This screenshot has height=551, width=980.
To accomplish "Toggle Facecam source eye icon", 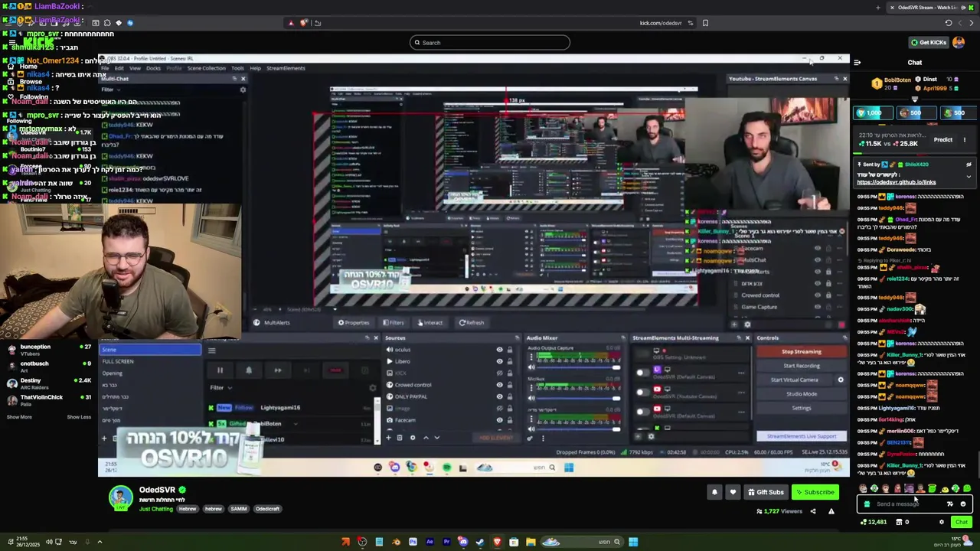I will (500, 420).
